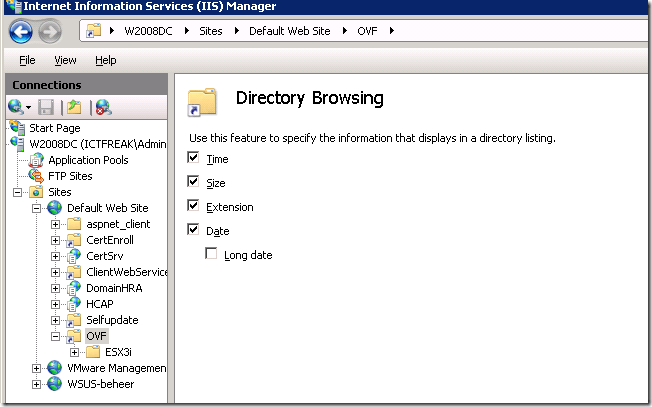The height and width of the screenshot is (407, 652).
Task: Collapse the Default Web Site node
Action: (38, 208)
